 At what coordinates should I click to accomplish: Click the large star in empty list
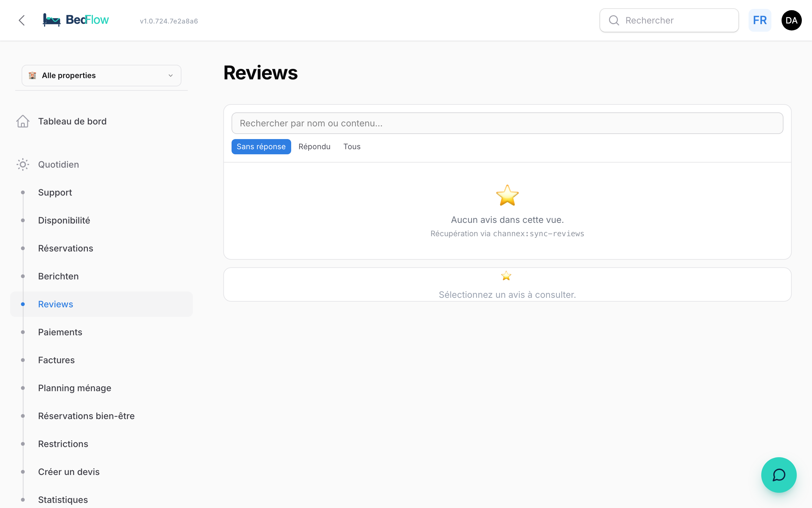(507, 195)
